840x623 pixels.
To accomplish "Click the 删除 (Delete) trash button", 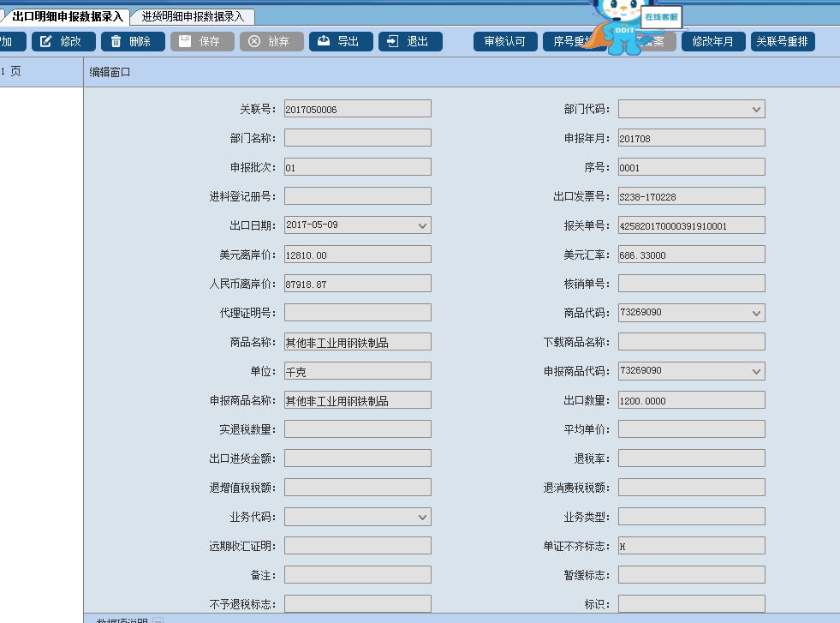I will point(133,41).
